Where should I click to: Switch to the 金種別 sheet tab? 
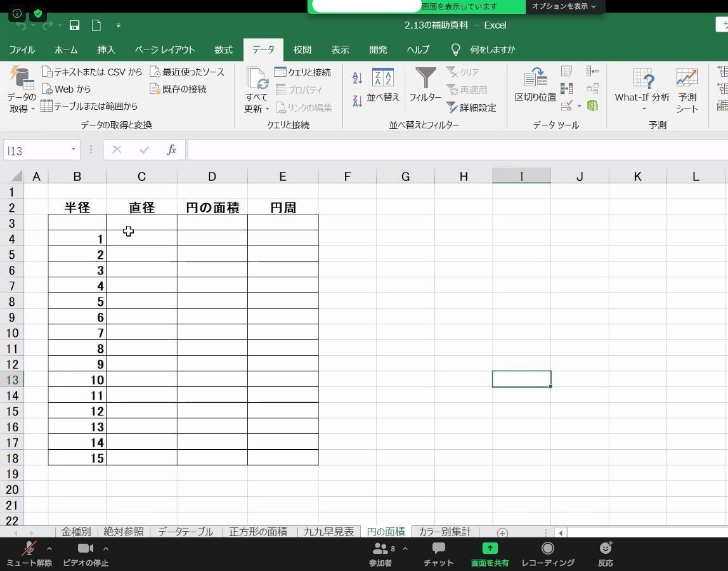pos(75,532)
